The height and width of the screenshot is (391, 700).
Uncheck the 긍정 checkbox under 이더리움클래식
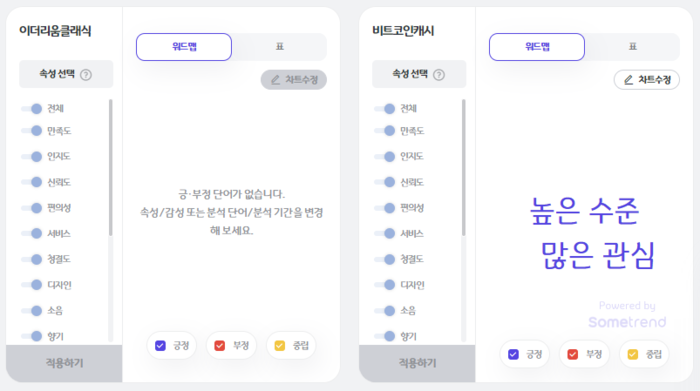(x=160, y=345)
